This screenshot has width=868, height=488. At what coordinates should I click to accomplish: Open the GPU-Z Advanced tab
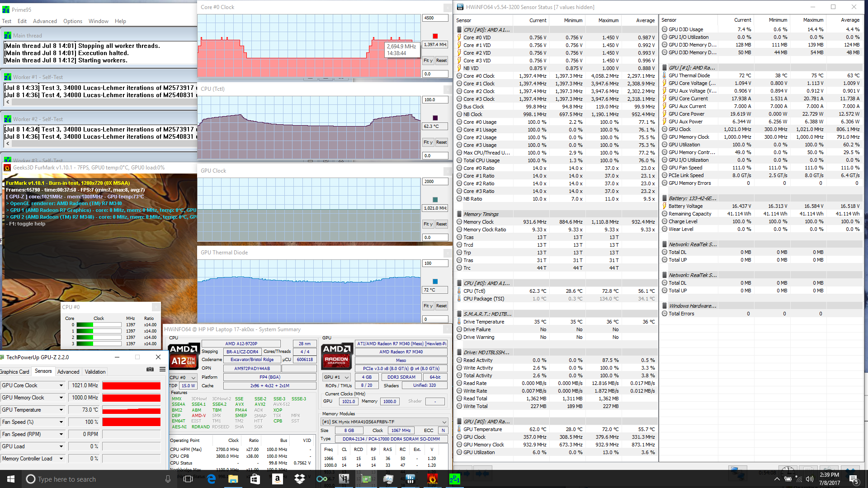coord(69,372)
